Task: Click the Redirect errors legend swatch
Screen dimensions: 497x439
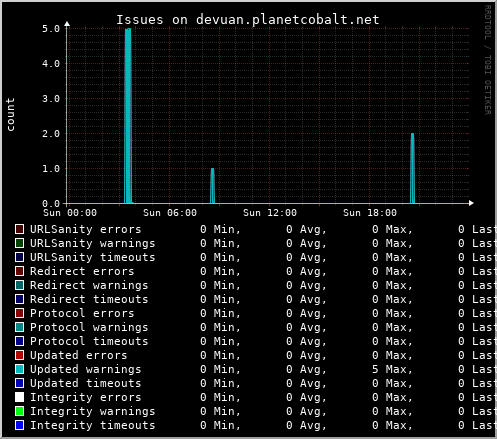Action: [x=19, y=271]
